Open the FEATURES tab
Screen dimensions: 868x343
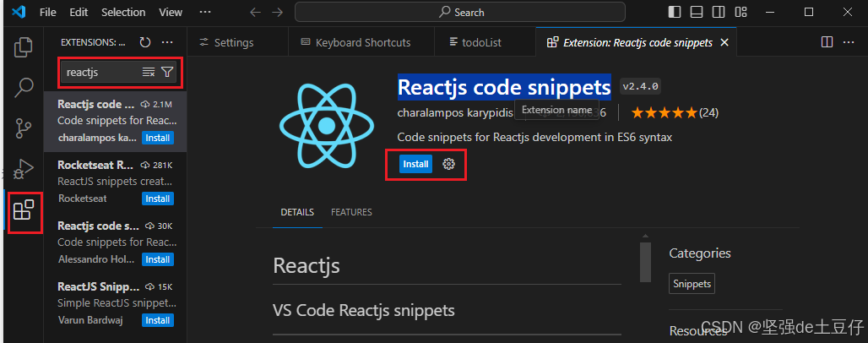pyautogui.click(x=351, y=212)
